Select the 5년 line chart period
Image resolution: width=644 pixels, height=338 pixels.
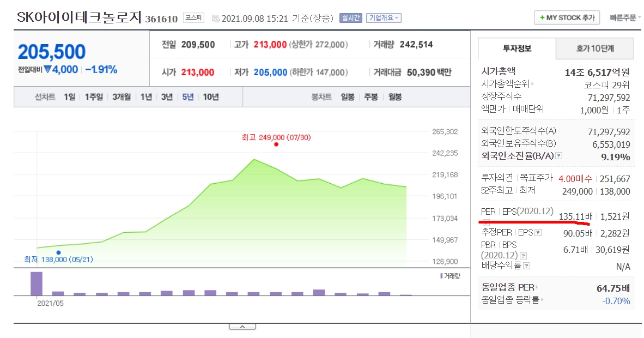(x=187, y=97)
